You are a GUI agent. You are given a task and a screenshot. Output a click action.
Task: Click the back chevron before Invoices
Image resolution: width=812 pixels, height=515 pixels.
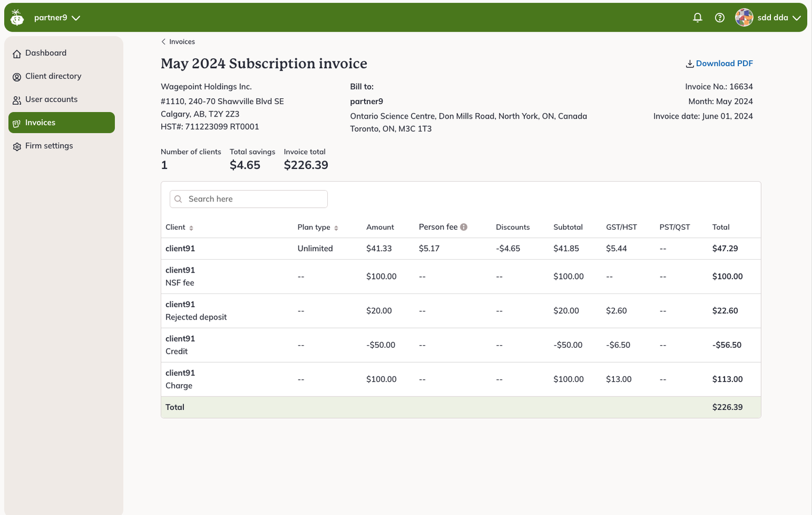163,42
